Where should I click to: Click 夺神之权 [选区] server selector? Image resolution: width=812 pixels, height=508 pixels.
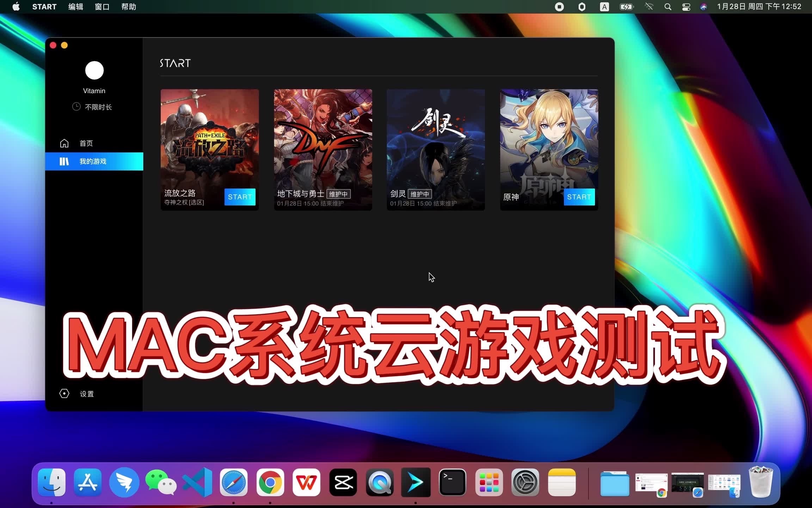(184, 202)
